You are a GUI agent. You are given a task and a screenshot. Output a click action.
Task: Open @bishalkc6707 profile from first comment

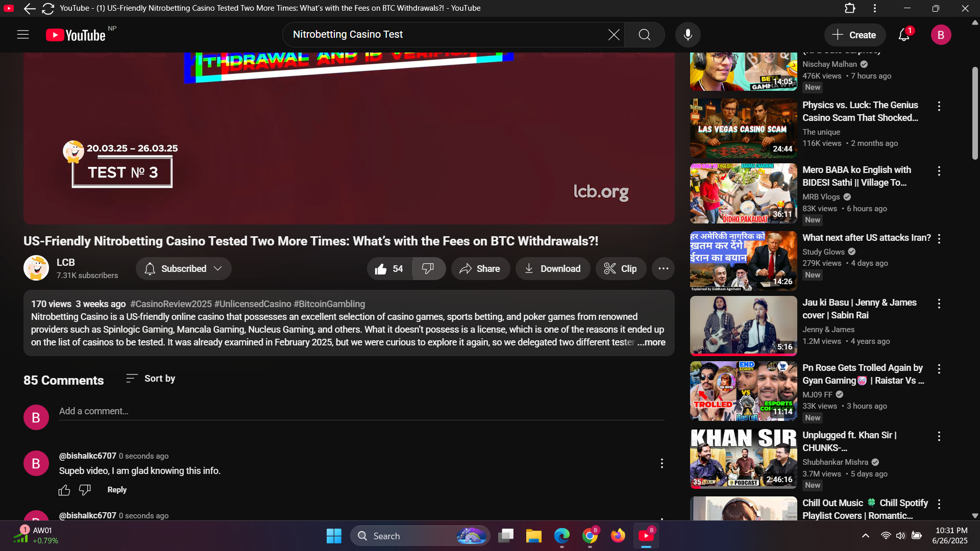pos(88,456)
